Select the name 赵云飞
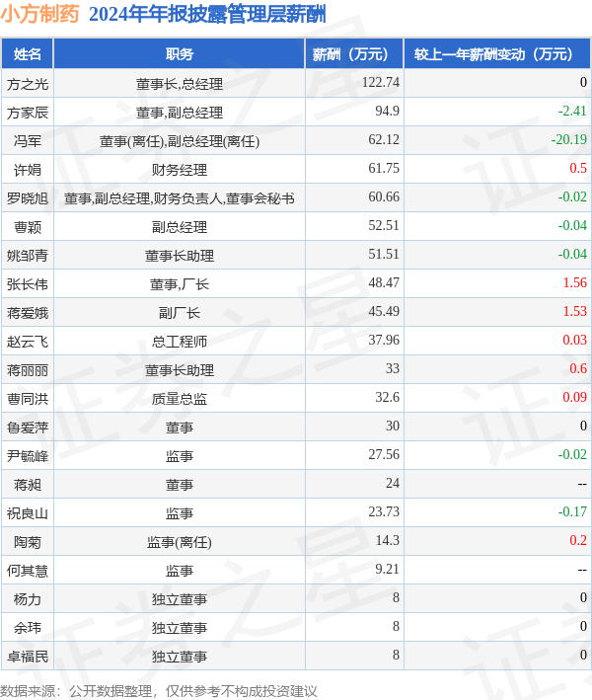Image resolution: width=592 pixels, height=700 pixels. 28,342
